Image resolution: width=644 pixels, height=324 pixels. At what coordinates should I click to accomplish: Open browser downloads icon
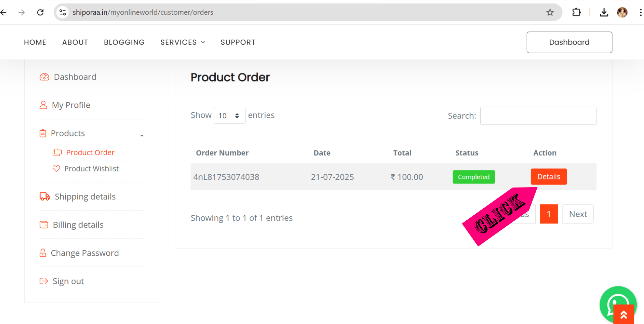click(x=604, y=12)
